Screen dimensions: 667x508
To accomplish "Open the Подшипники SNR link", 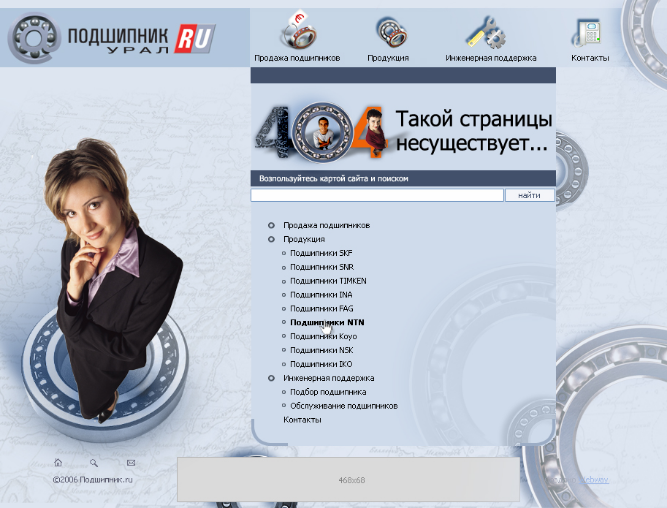I will 322,267.
